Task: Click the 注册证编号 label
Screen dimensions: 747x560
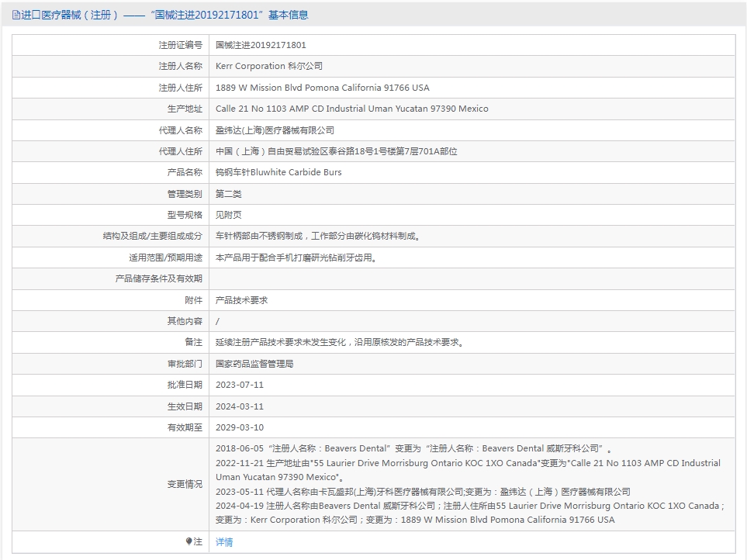Action: 180,45
